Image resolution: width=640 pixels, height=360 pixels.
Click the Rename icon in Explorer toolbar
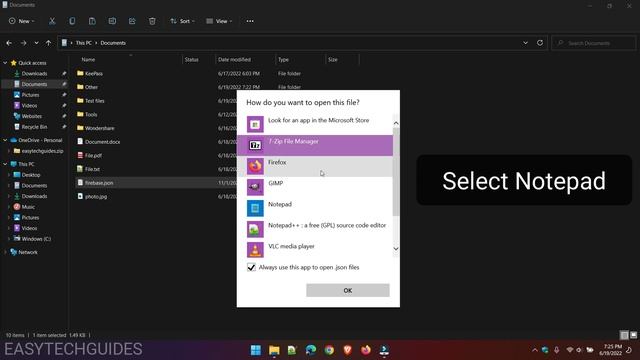[112, 21]
